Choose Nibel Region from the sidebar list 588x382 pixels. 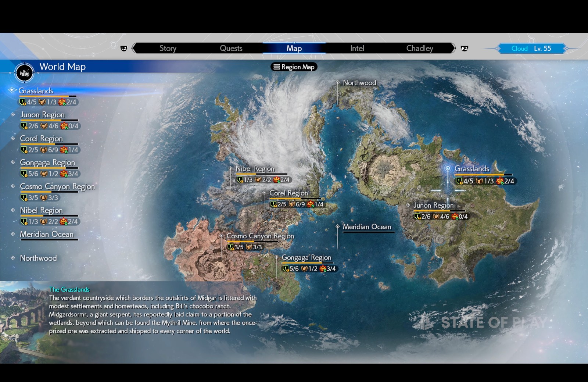41,210
